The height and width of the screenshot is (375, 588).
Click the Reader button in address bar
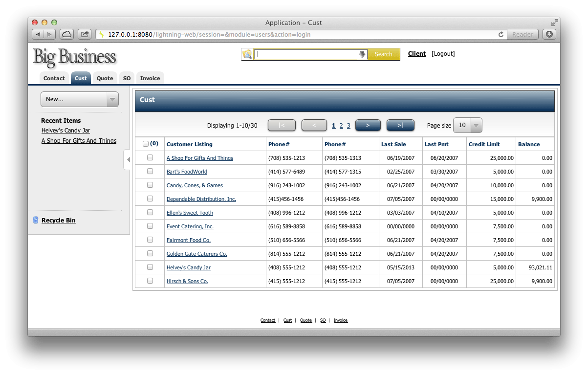coord(523,34)
